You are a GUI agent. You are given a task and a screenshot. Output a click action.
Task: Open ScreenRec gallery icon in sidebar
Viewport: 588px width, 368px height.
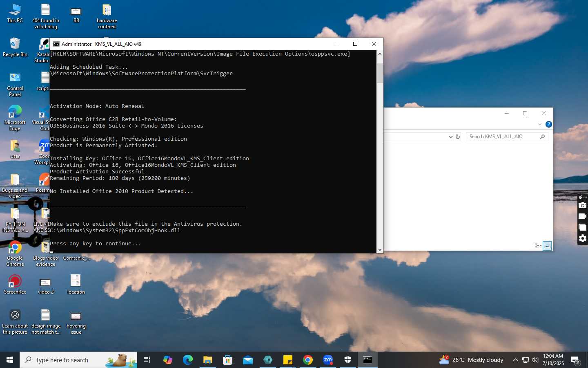(583, 227)
